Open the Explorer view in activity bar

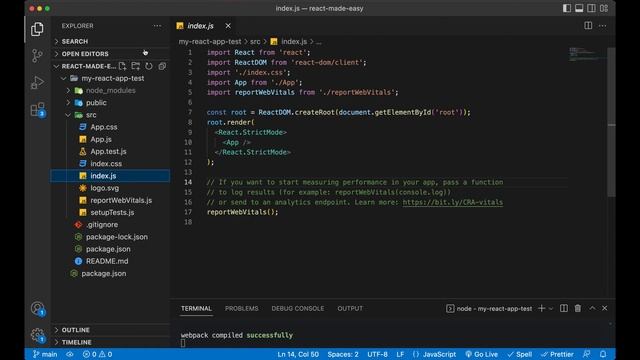click(x=37, y=29)
